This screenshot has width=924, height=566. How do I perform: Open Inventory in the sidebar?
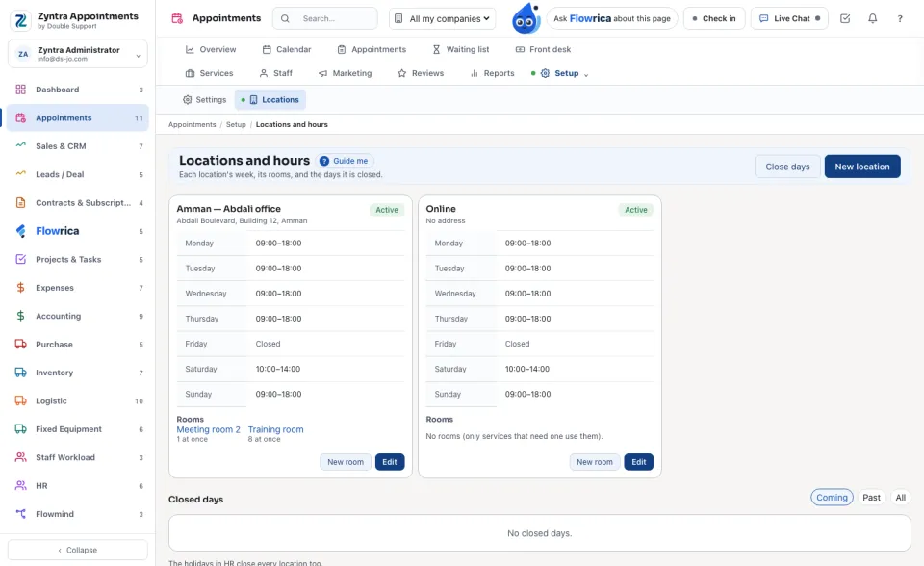pyautogui.click(x=78, y=373)
